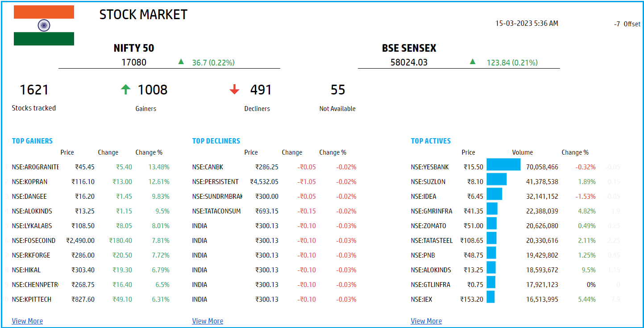Click the 491 decliners count

261,90
